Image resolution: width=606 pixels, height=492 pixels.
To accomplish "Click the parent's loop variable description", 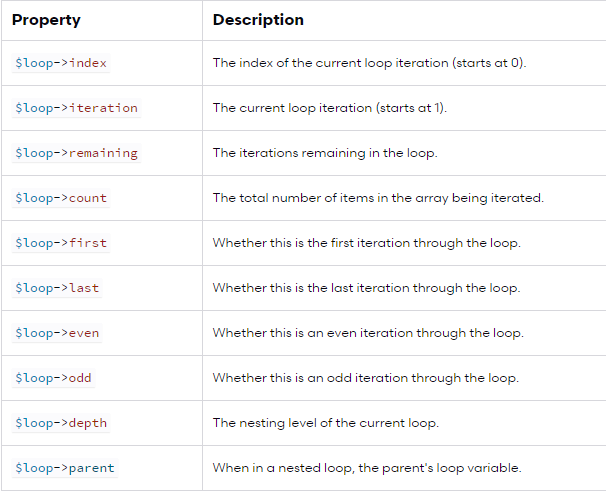I will (x=366, y=468).
